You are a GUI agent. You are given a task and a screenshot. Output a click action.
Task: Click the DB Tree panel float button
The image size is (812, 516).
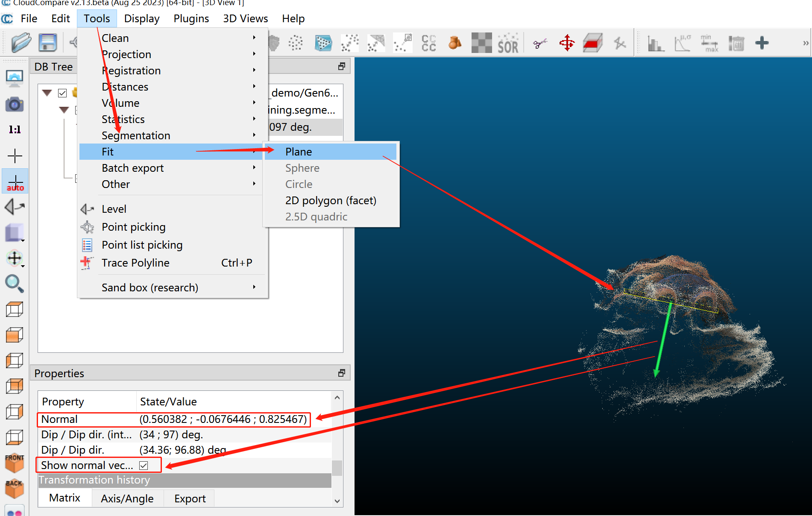[x=342, y=66]
